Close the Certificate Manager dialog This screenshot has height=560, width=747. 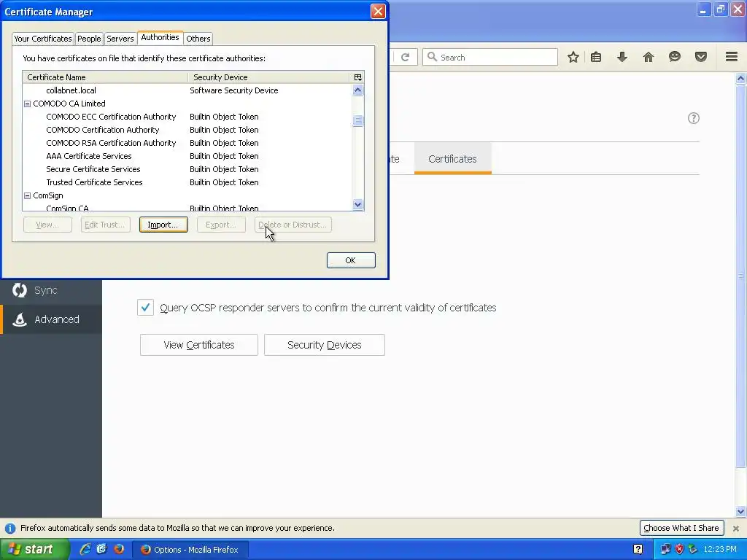[x=378, y=12]
